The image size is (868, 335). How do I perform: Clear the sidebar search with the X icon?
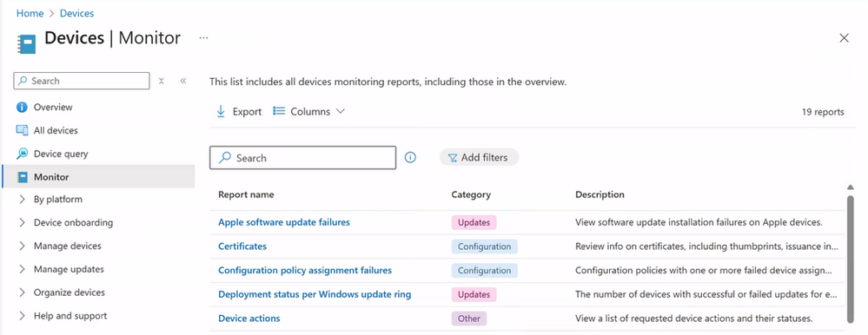tap(161, 81)
